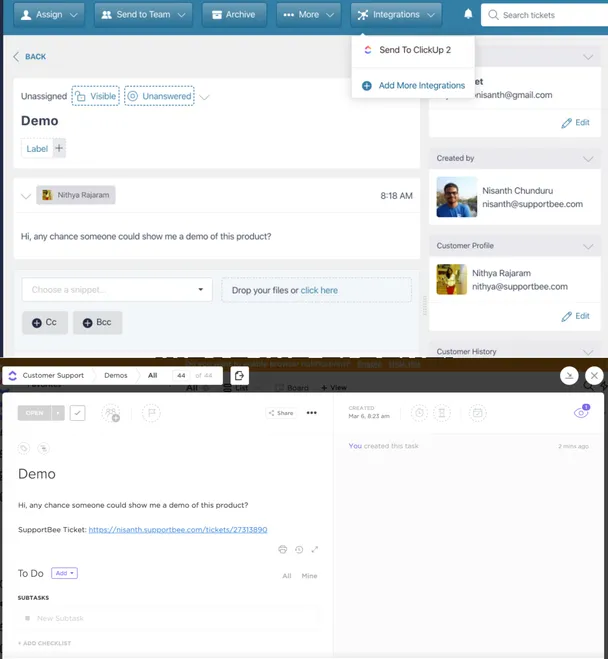The image size is (608, 659).
Task: Toggle the Integrations menu
Action: [x=396, y=15]
